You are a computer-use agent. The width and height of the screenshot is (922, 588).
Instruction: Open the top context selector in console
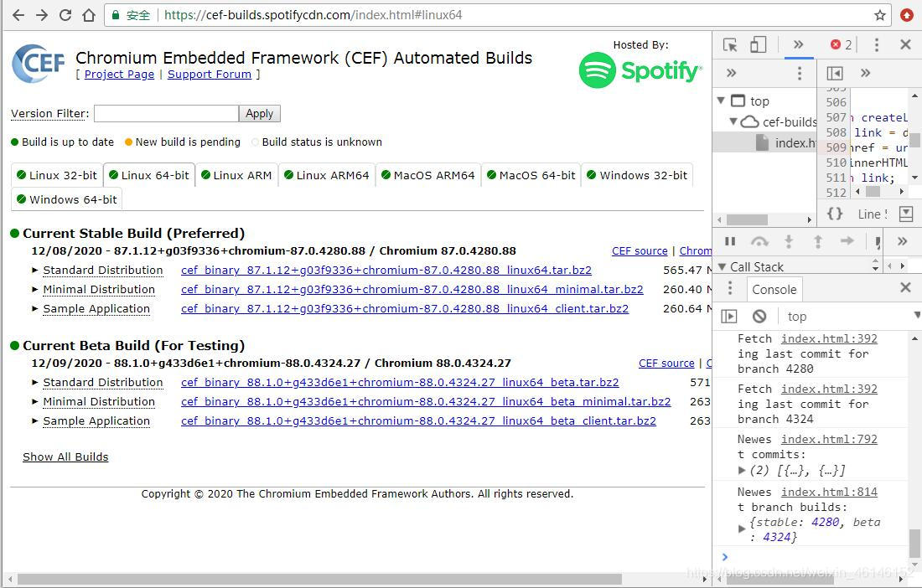pyautogui.click(x=852, y=317)
